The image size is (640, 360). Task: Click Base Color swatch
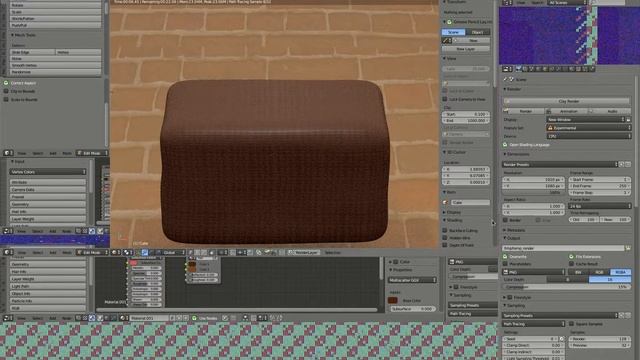click(x=392, y=300)
